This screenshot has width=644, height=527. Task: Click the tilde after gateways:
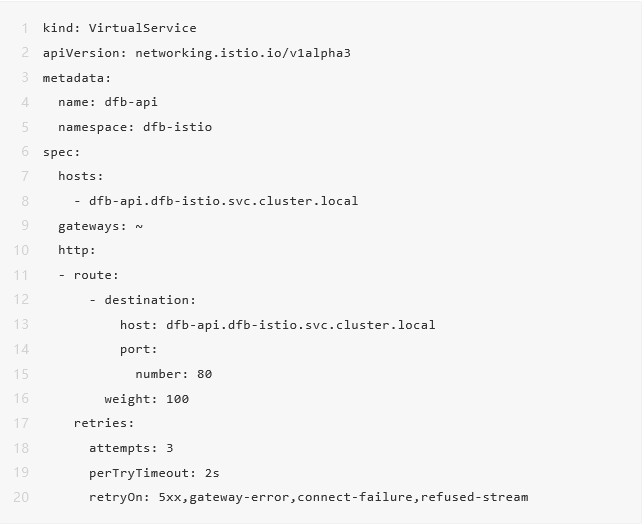click(139, 226)
